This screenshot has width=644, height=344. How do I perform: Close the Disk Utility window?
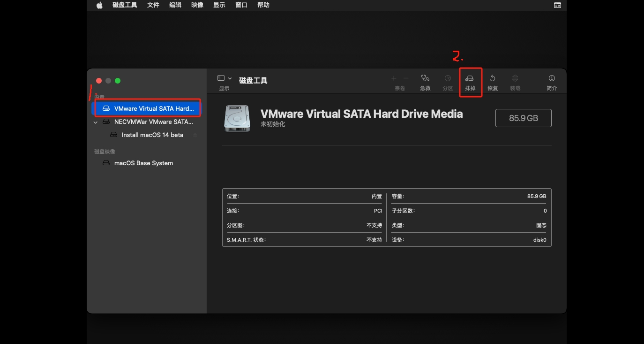pos(99,81)
